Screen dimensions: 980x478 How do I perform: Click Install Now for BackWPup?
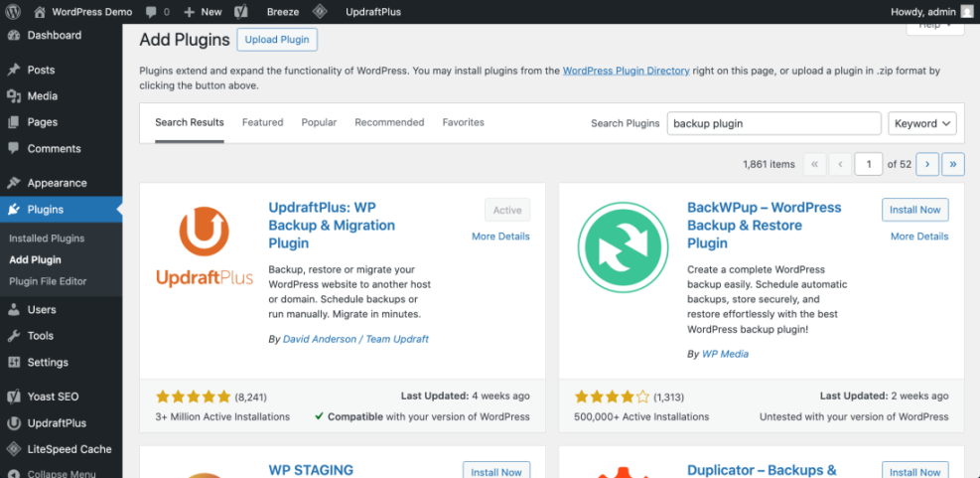coord(915,210)
